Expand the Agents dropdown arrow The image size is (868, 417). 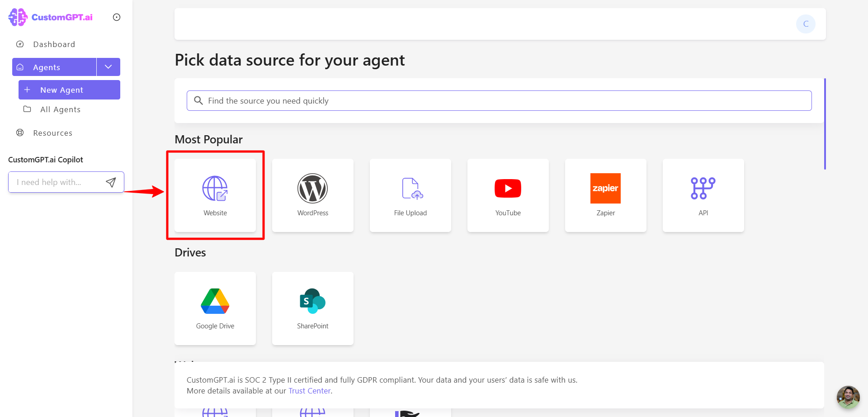[108, 67]
